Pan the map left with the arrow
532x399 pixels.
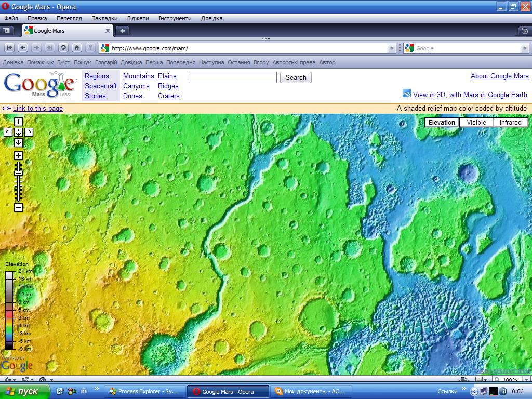coord(8,132)
